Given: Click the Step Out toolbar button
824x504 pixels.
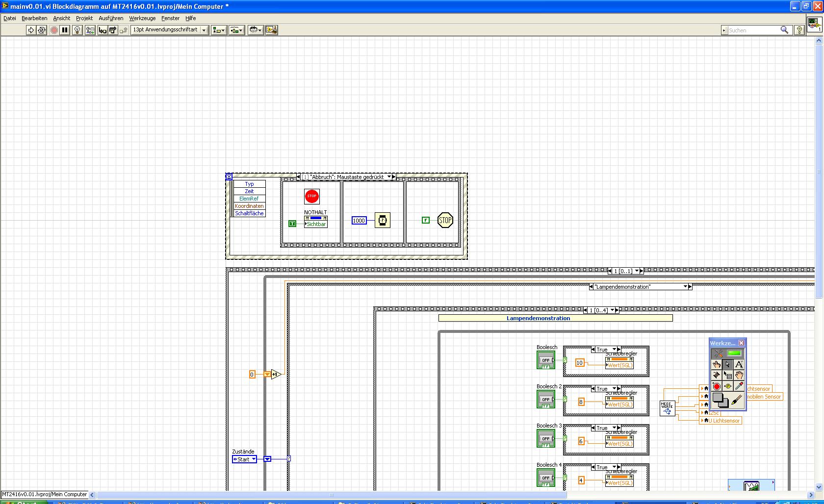Looking at the screenshot, I should [x=124, y=30].
